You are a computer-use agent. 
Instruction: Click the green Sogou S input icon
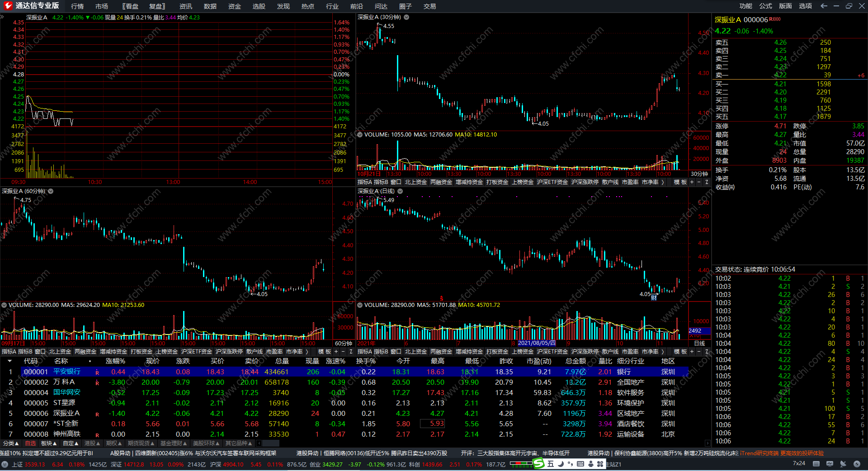click(539, 463)
